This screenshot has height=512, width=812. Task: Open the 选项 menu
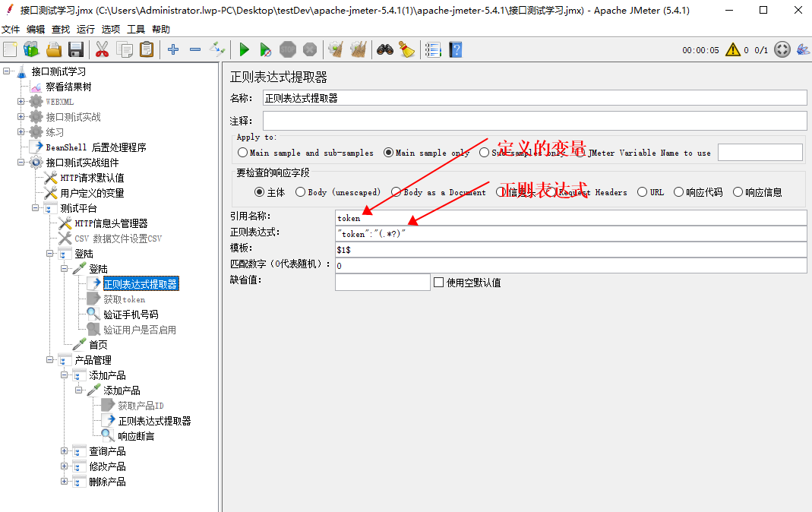110,30
